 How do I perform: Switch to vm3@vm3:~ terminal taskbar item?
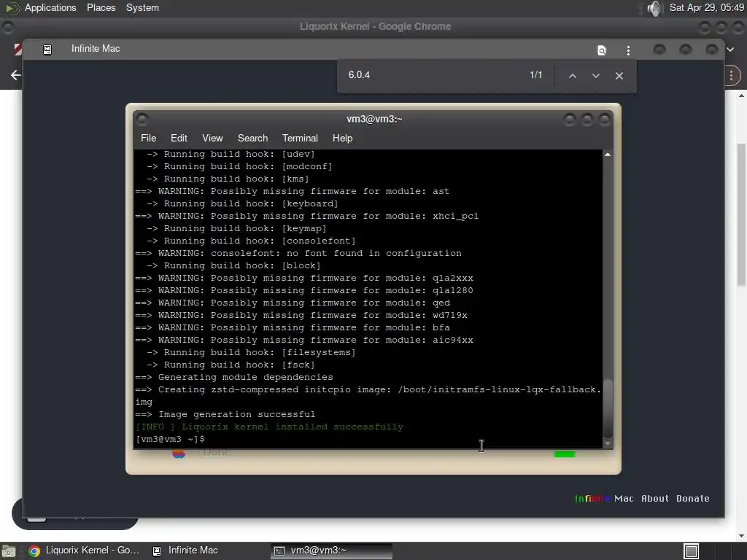(x=332, y=551)
